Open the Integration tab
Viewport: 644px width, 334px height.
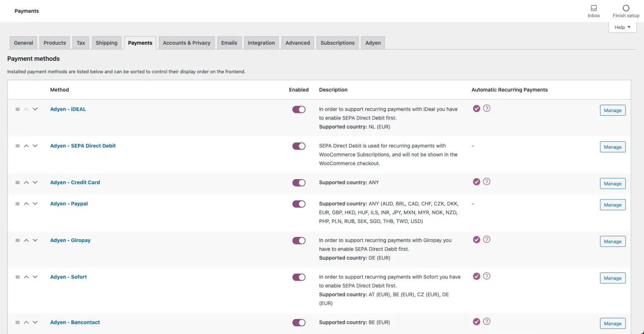tap(261, 43)
